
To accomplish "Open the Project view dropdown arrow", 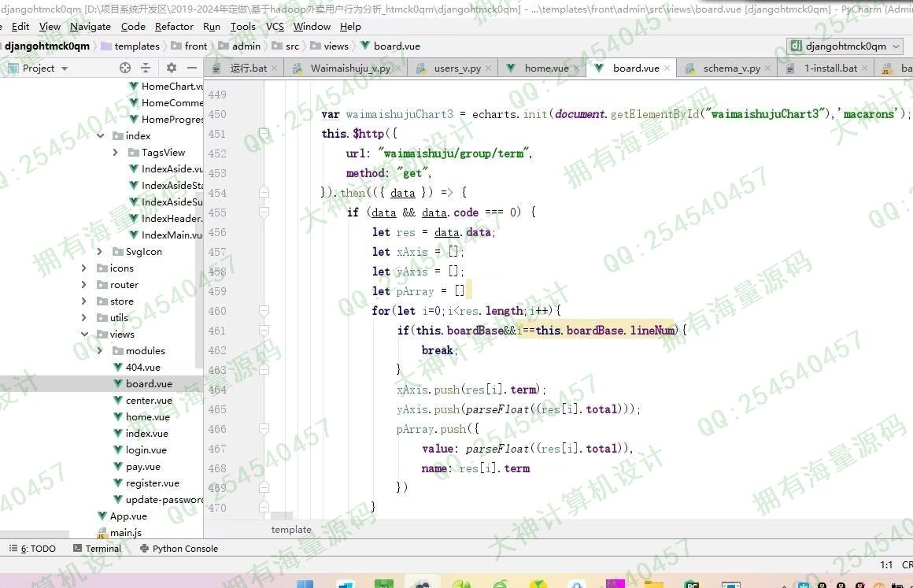I will coord(65,68).
